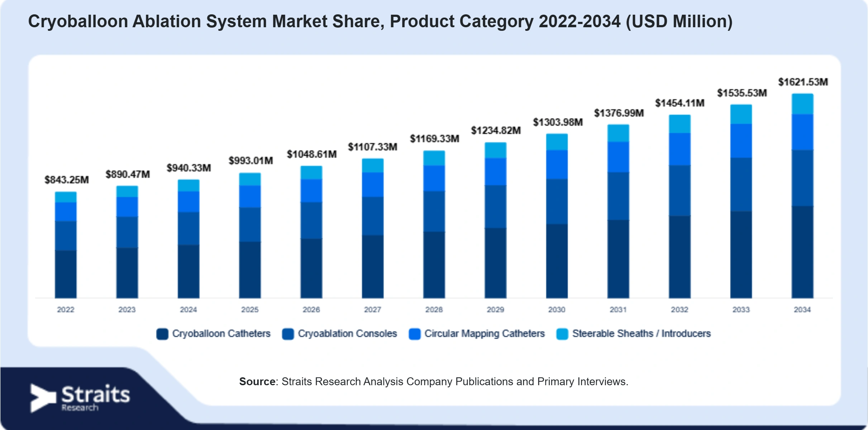Click the Circular Mapping Catheters legend swatch
The height and width of the screenshot is (430, 868).
coord(415,334)
